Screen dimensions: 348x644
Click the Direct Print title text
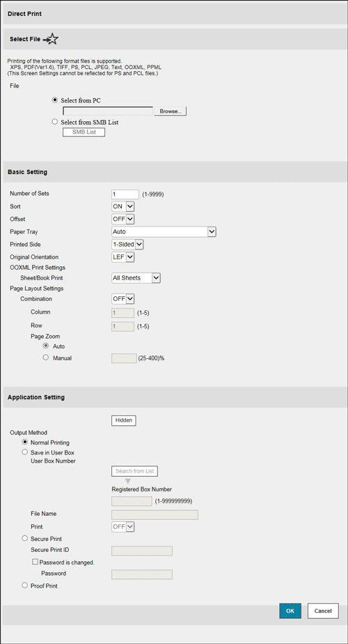tap(24, 14)
